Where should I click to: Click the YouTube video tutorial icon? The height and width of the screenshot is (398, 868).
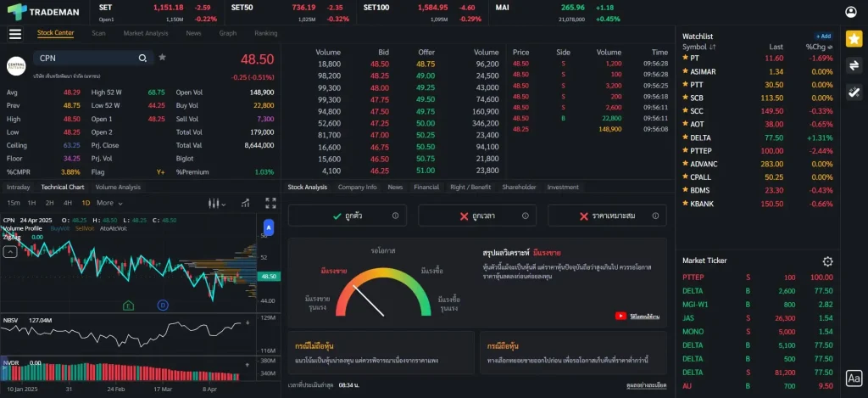(620, 316)
